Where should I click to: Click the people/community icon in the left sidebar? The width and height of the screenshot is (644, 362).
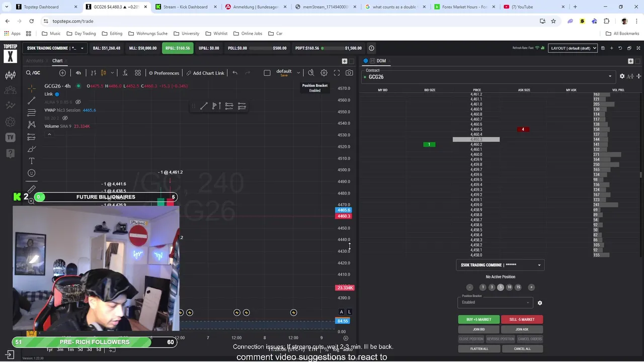point(10,90)
